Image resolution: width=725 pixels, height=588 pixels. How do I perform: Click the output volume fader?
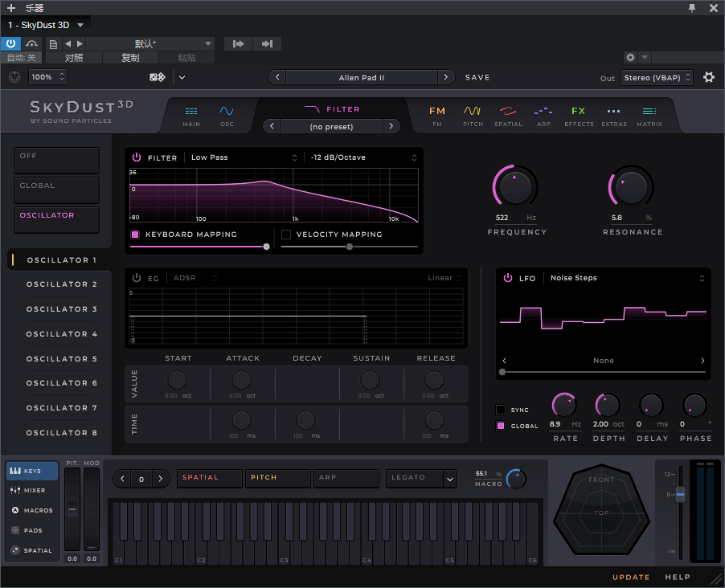point(680,494)
